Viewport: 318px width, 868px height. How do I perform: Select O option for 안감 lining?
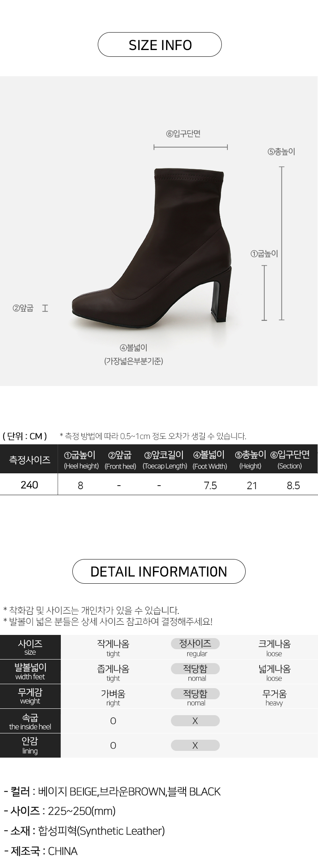coord(113,745)
